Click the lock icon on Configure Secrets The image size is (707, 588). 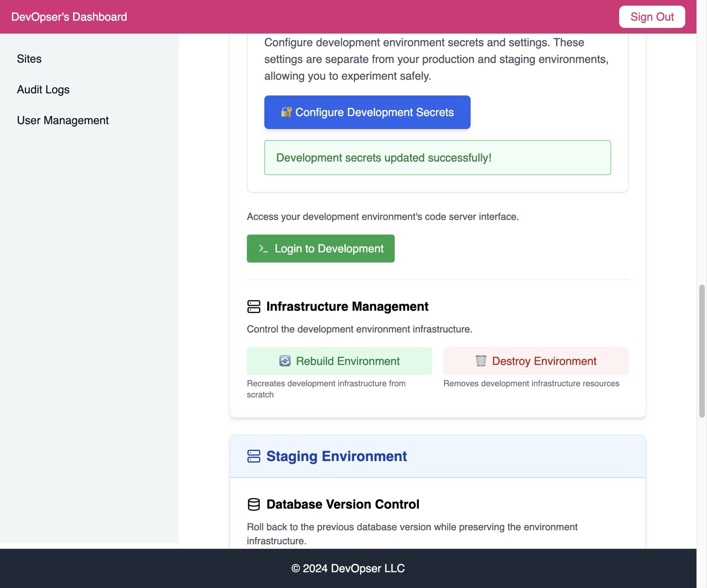[x=286, y=112]
